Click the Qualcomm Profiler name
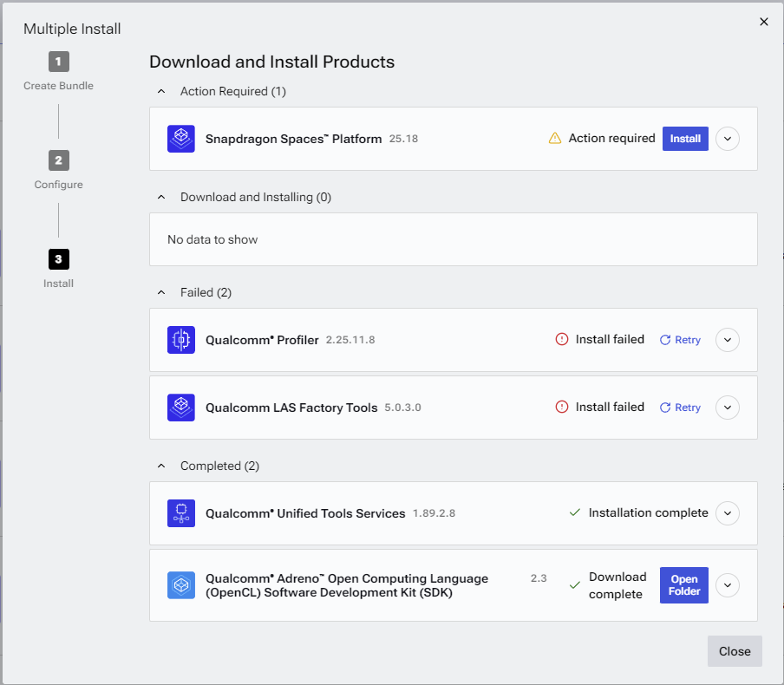The height and width of the screenshot is (685, 784). point(262,340)
